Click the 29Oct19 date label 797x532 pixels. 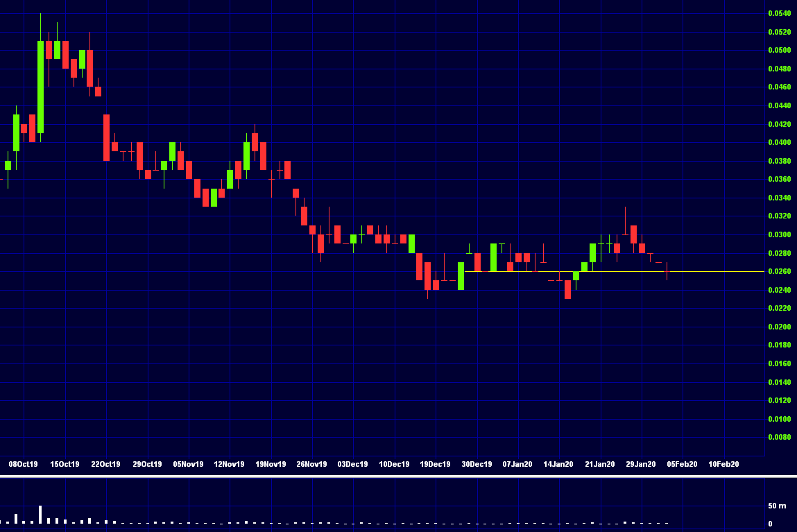148,465
